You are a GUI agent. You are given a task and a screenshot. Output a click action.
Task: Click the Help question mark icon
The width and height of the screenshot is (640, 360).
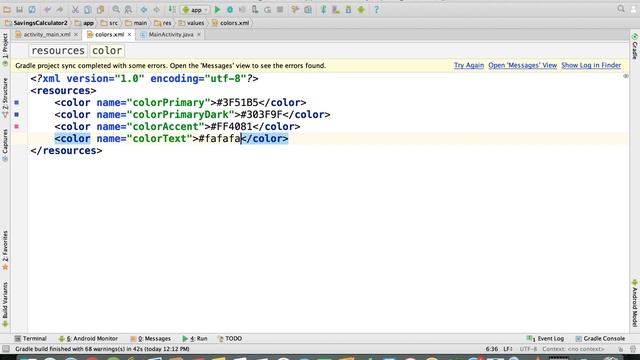376,9
